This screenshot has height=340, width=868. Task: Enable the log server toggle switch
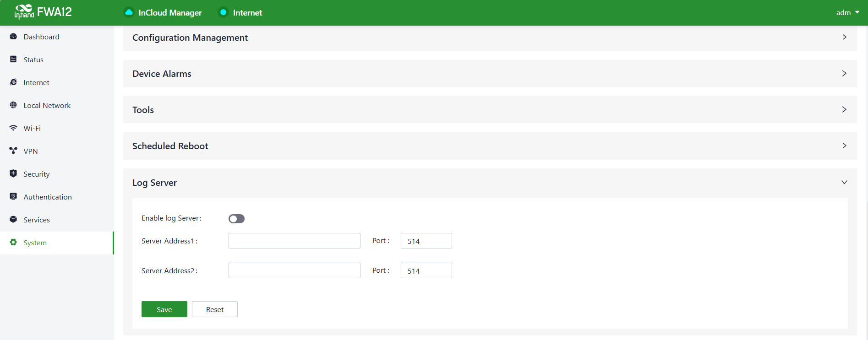point(236,219)
